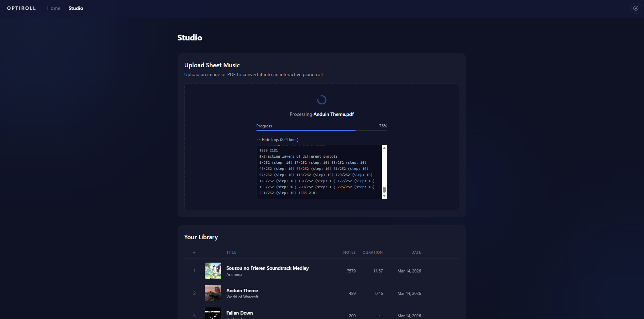
Task: Click the Hide logs chevron
Action: pos(258,139)
